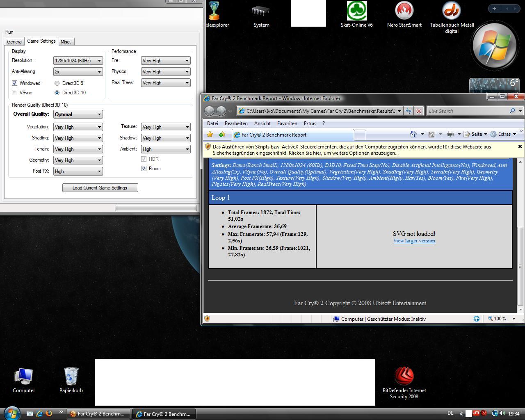Open the Shadow quality dropdown
Viewport: 525px width, 420px height.
(x=166, y=138)
